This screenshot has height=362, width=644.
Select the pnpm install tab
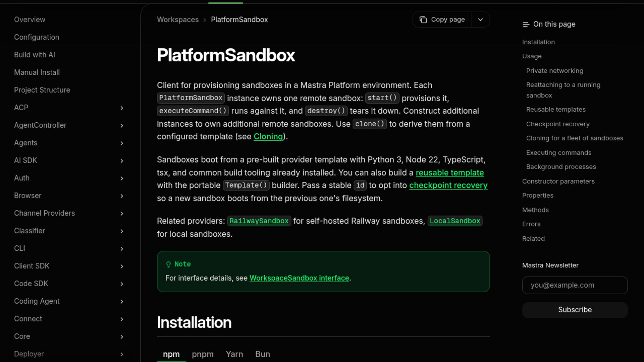coord(203,354)
